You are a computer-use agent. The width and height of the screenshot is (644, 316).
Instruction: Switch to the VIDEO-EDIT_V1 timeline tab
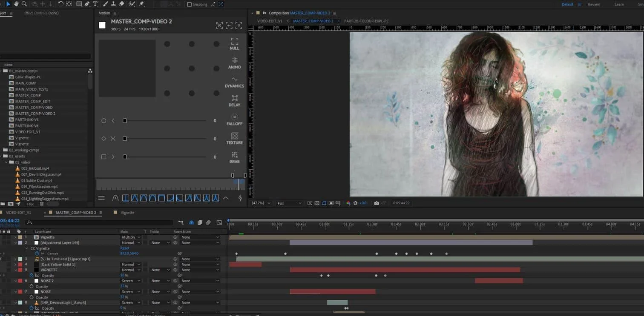pyautogui.click(x=18, y=213)
